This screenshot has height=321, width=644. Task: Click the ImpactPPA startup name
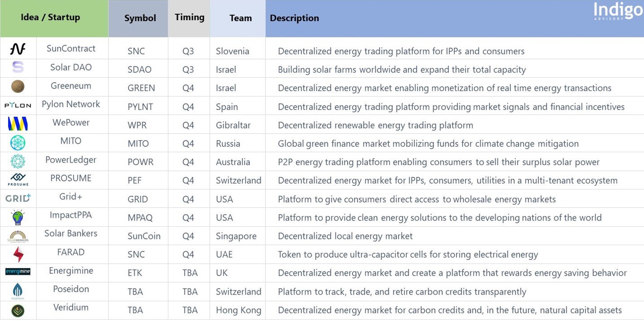(71, 215)
